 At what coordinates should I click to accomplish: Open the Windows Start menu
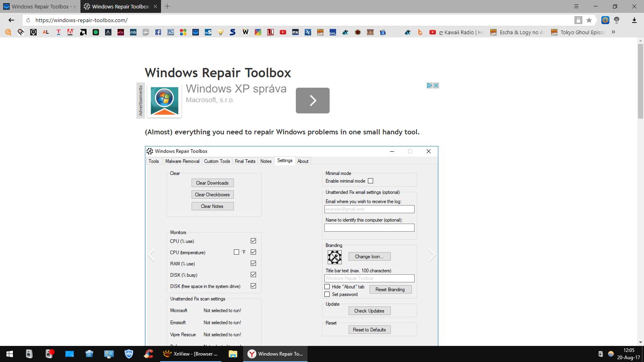point(10,354)
